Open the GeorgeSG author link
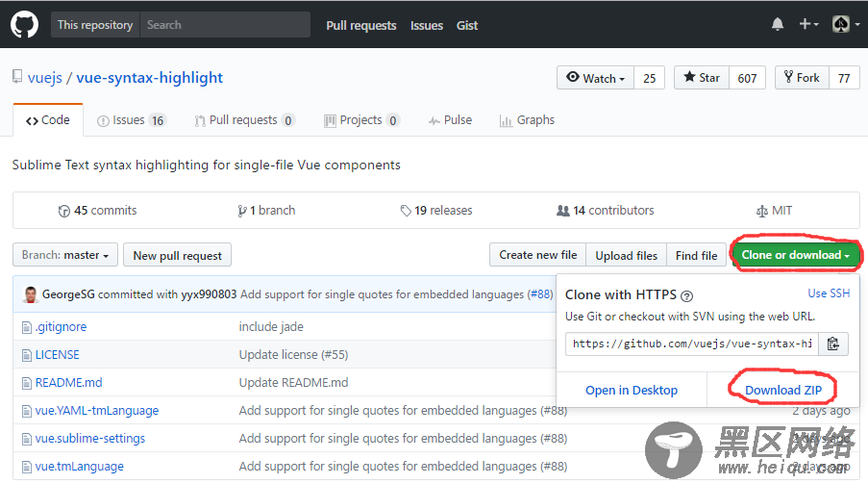This screenshot has width=868, height=484. [68, 294]
